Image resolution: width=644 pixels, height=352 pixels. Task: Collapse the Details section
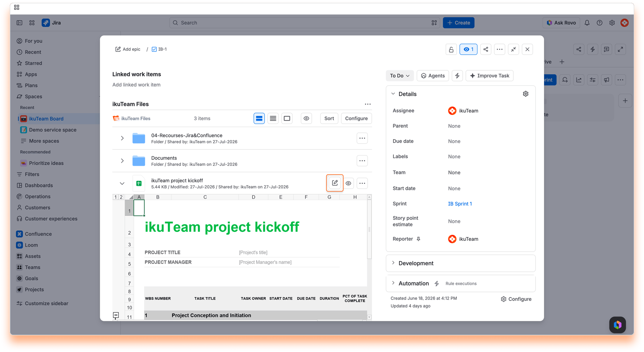click(x=393, y=94)
